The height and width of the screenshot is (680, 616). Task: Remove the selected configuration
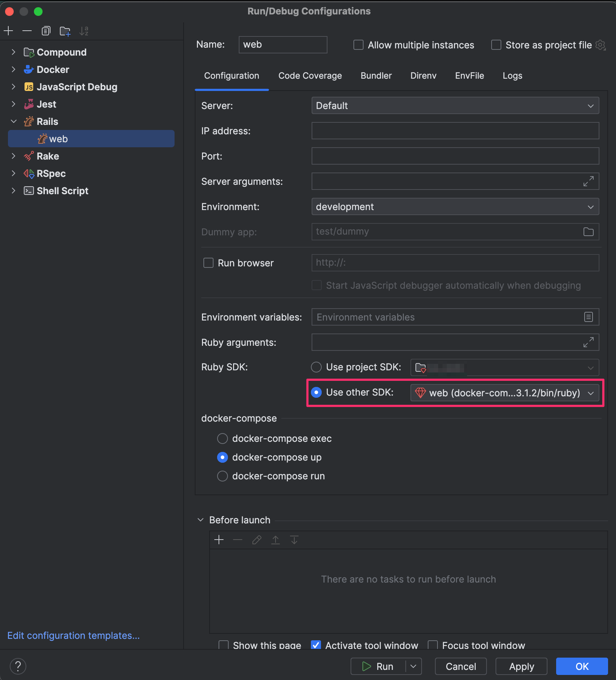coord(27,31)
